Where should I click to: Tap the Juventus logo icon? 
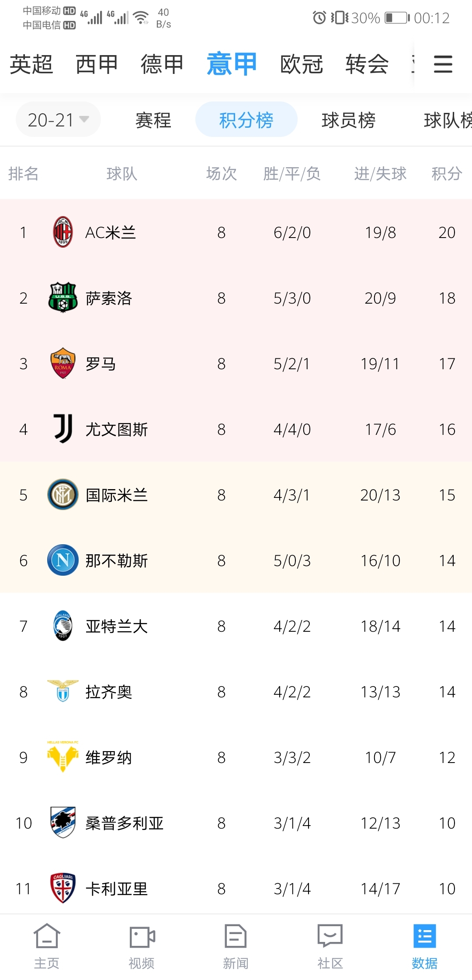63,429
